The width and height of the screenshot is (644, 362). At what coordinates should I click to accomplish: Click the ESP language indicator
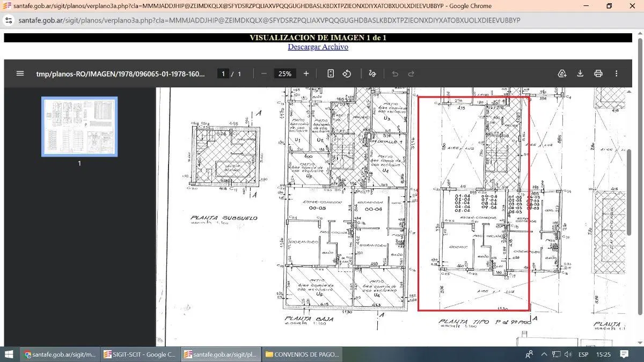point(583,354)
